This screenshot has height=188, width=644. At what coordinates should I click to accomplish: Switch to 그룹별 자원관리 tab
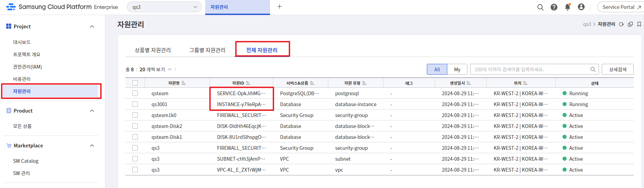[207, 50]
